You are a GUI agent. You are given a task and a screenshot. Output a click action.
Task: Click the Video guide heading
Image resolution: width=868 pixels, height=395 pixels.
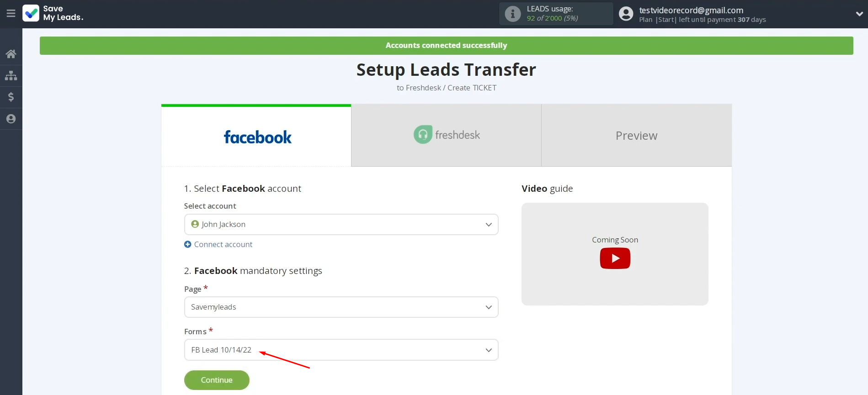(x=547, y=189)
